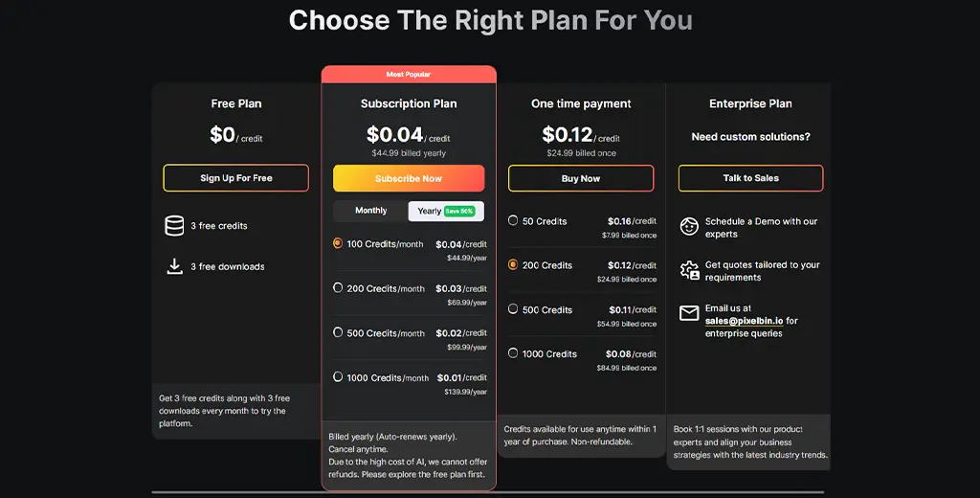Select the 200 Credits/month option
This screenshot has height=498, width=980.
(338, 287)
